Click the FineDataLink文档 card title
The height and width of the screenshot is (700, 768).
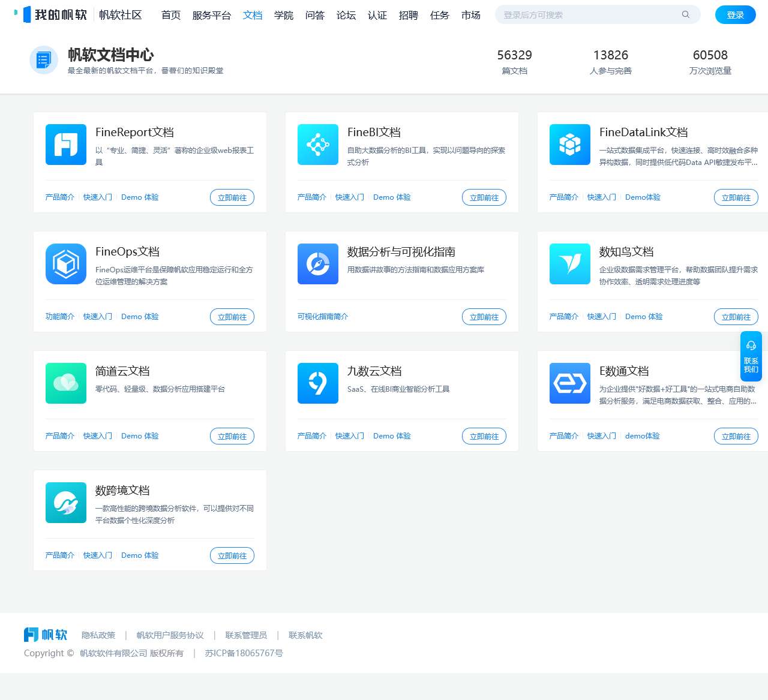643,133
